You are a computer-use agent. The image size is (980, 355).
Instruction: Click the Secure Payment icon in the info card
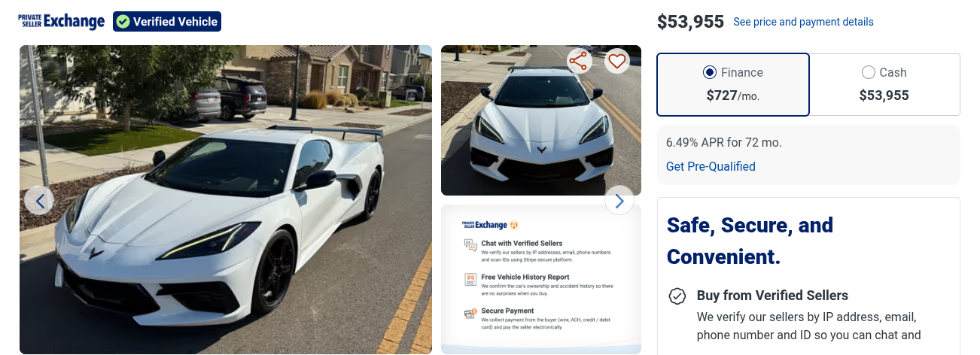[470, 313]
